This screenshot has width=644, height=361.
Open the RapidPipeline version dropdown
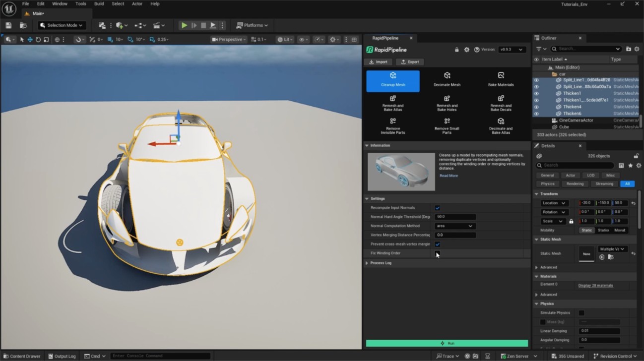[512, 50]
